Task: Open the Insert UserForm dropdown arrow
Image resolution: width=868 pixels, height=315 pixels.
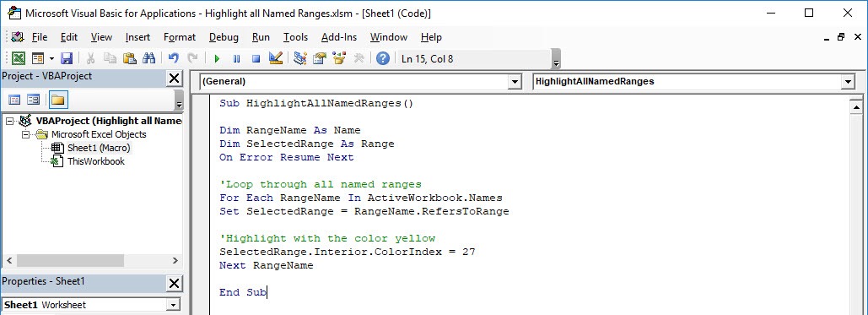Action: pyautogui.click(x=51, y=58)
